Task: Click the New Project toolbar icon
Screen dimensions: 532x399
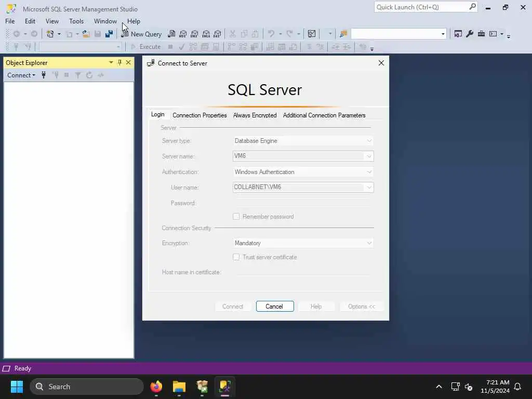Action: (50, 34)
